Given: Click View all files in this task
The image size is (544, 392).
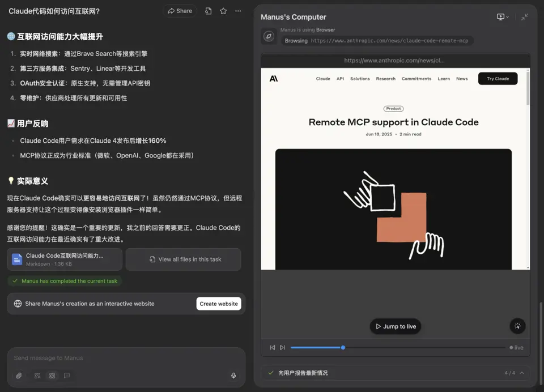Looking at the screenshot, I should coord(183,259).
